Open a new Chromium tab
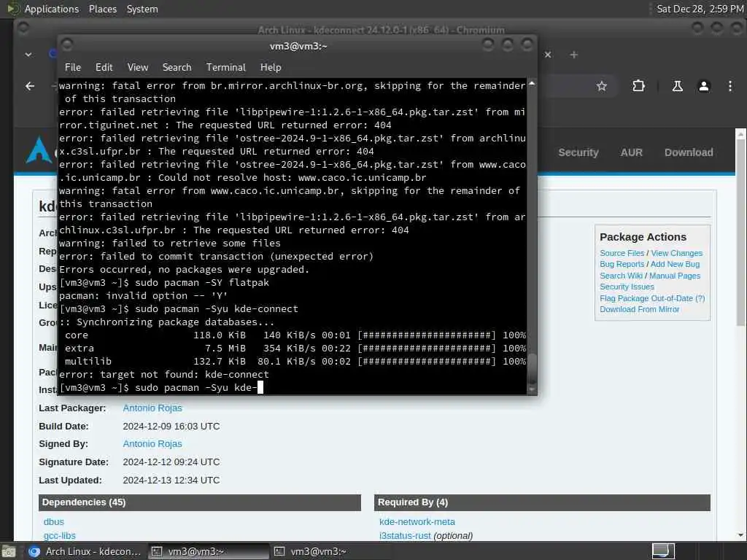This screenshot has width=747, height=560. (x=573, y=55)
